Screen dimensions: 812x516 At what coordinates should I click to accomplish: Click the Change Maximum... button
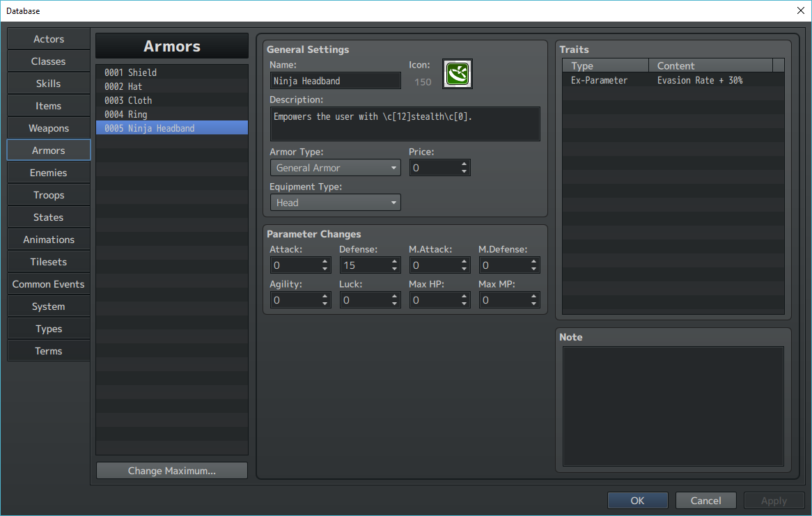[x=172, y=471]
